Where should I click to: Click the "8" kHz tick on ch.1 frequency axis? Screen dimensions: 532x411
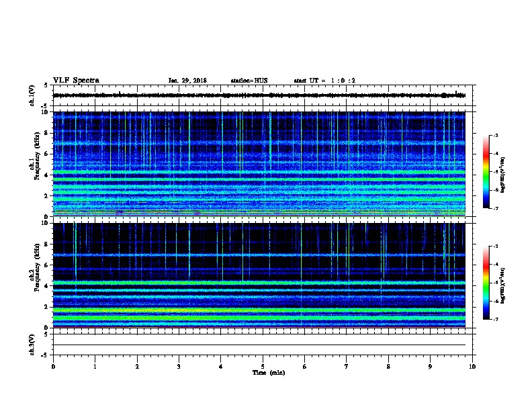(46, 133)
